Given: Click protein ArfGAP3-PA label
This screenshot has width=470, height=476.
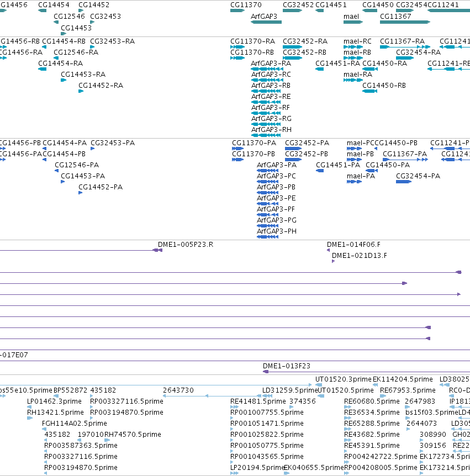Looking at the screenshot, I should coord(277,165).
